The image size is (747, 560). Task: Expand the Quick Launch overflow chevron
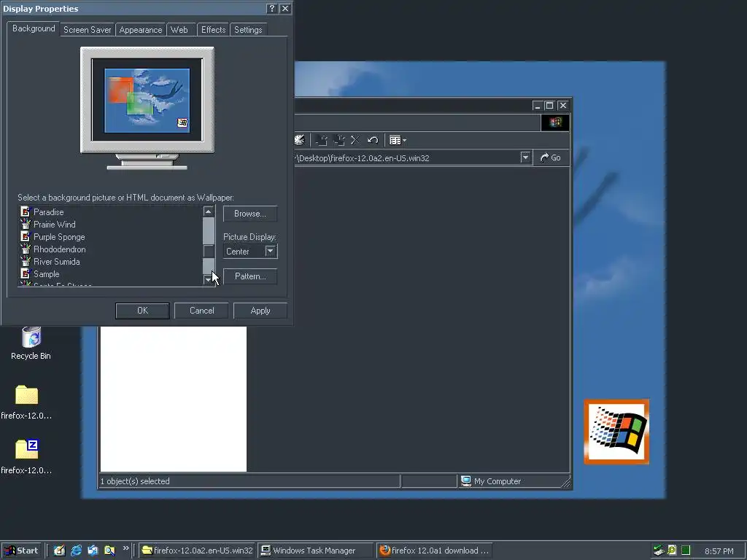[125, 548]
